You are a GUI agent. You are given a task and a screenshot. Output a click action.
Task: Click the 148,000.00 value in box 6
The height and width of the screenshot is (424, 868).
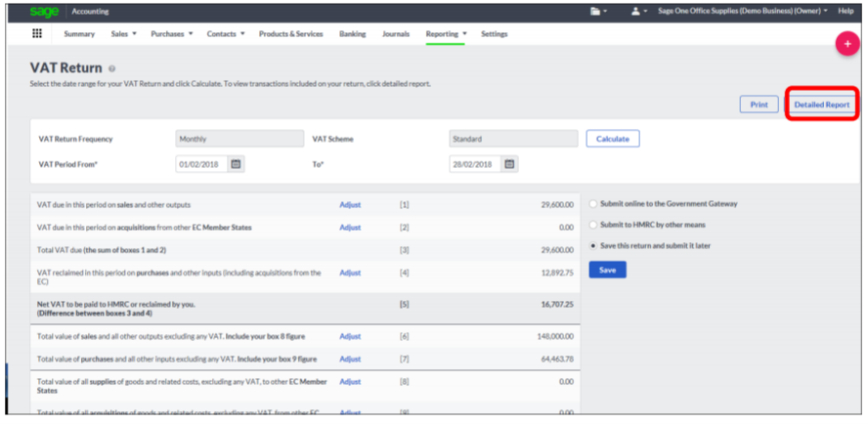(555, 336)
